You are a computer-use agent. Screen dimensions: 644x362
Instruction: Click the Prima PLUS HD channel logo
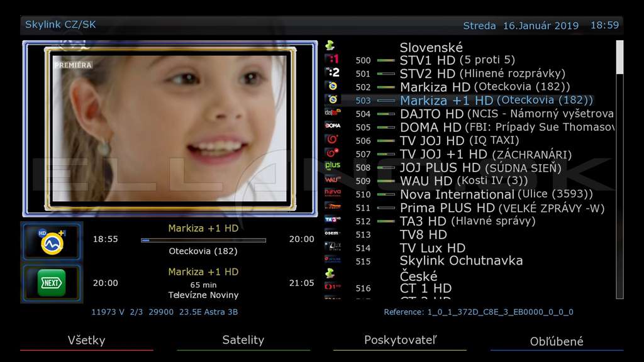click(332, 206)
